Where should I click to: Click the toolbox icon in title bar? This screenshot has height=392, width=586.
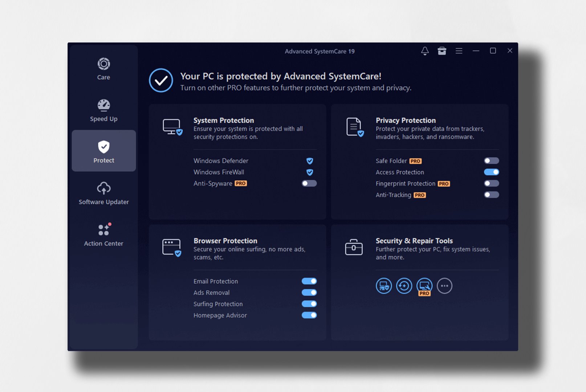(x=442, y=51)
